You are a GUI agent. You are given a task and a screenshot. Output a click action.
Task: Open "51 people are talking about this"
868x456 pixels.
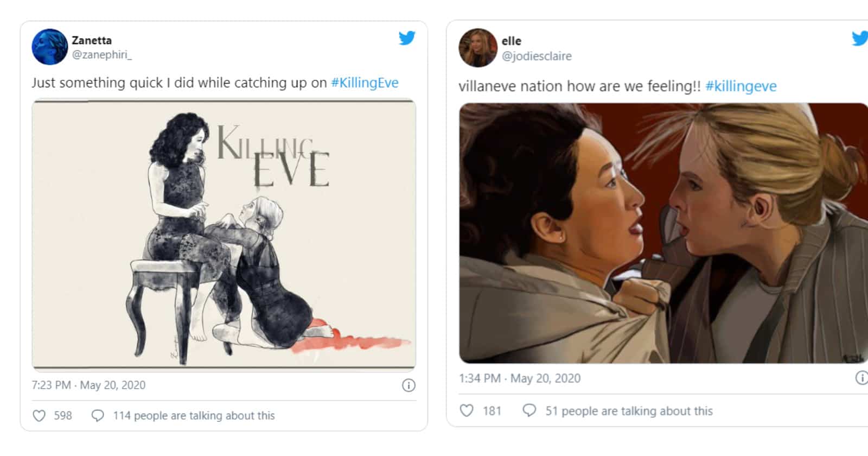[x=629, y=411]
